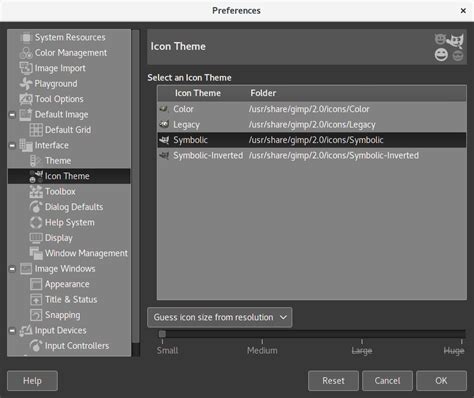Click the icon size slider handle
The height and width of the screenshot is (398, 474).
(162, 334)
